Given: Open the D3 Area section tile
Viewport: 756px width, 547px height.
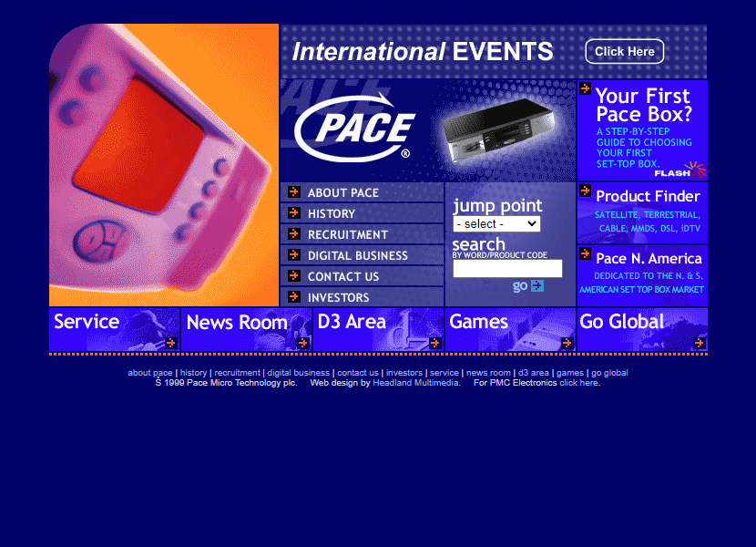Looking at the screenshot, I should click(x=379, y=329).
